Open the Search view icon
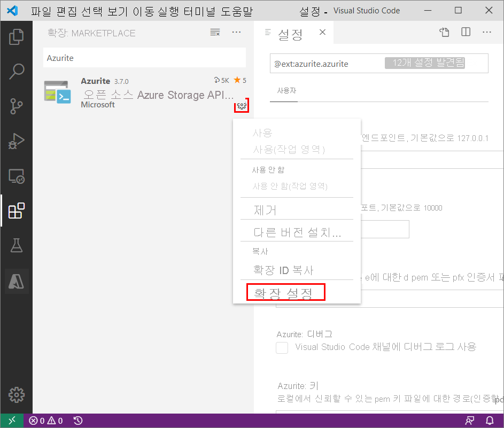The height and width of the screenshot is (428, 504). click(x=16, y=72)
